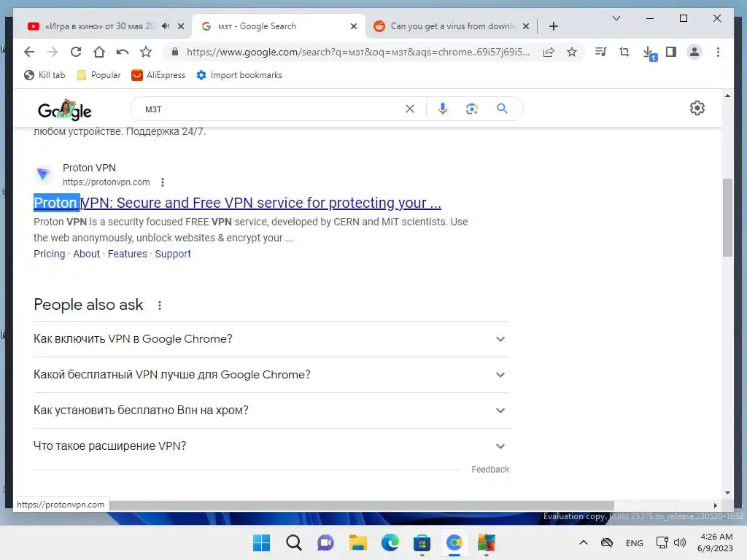The width and height of the screenshot is (747, 560).
Task: Search by image with Google Lens icon
Action: point(472,109)
